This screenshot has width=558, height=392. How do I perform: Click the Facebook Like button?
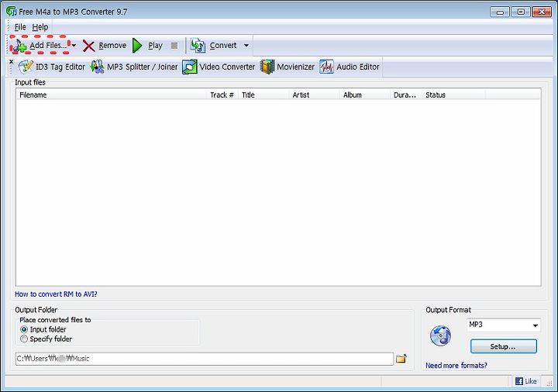point(526,381)
